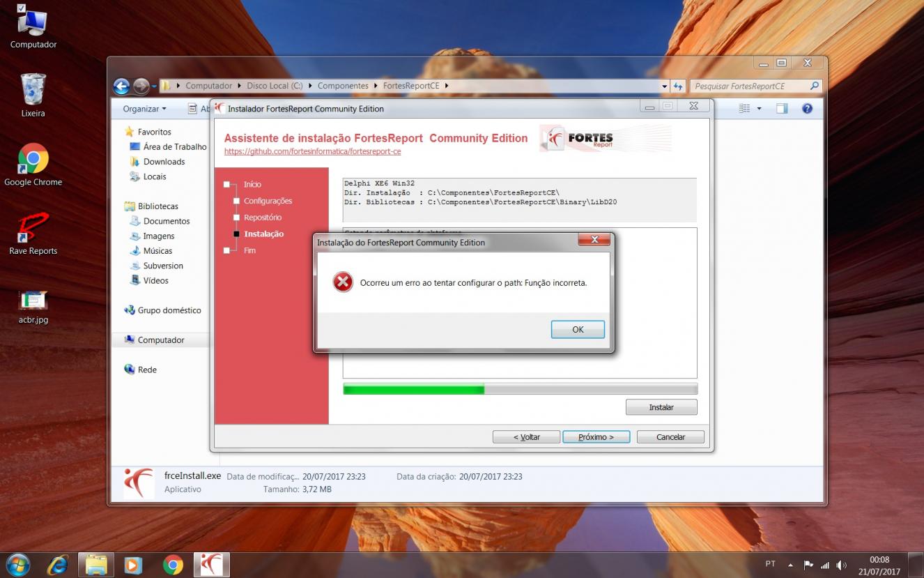Expand the arrow after Componentes in the breadcrumb
The image size is (924, 578).
coord(376,86)
